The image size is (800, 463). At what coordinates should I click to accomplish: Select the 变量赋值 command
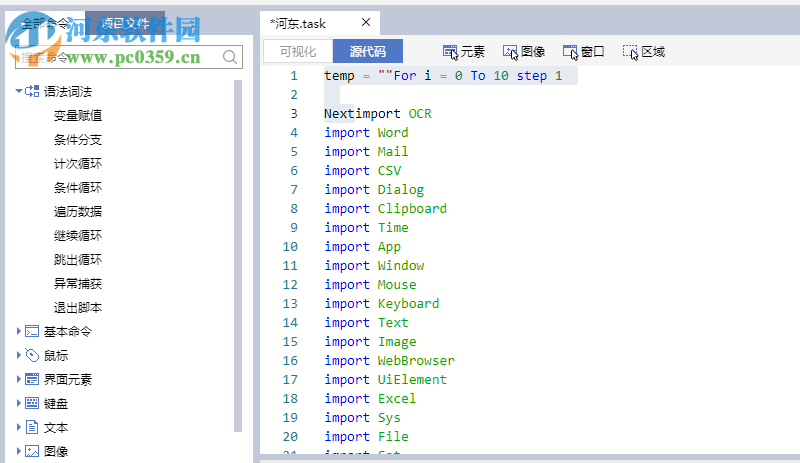click(x=78, y=116)
